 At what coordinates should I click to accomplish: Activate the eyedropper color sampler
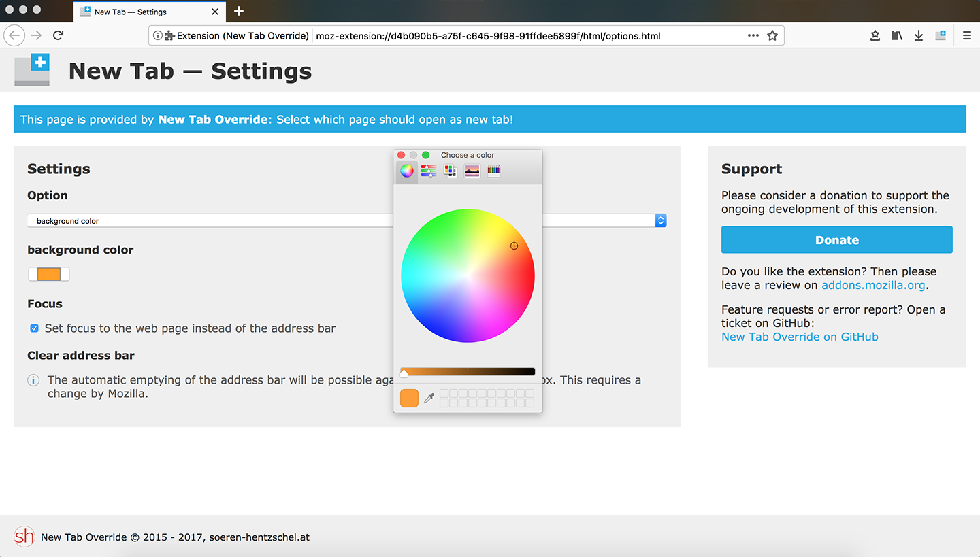[x=429, y=399]
